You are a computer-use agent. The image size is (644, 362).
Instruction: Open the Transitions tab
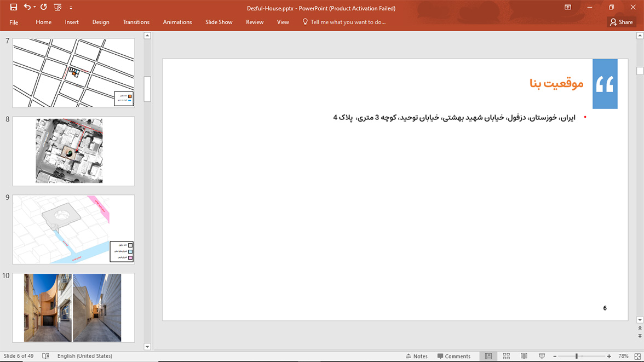(x=136, y=22)
